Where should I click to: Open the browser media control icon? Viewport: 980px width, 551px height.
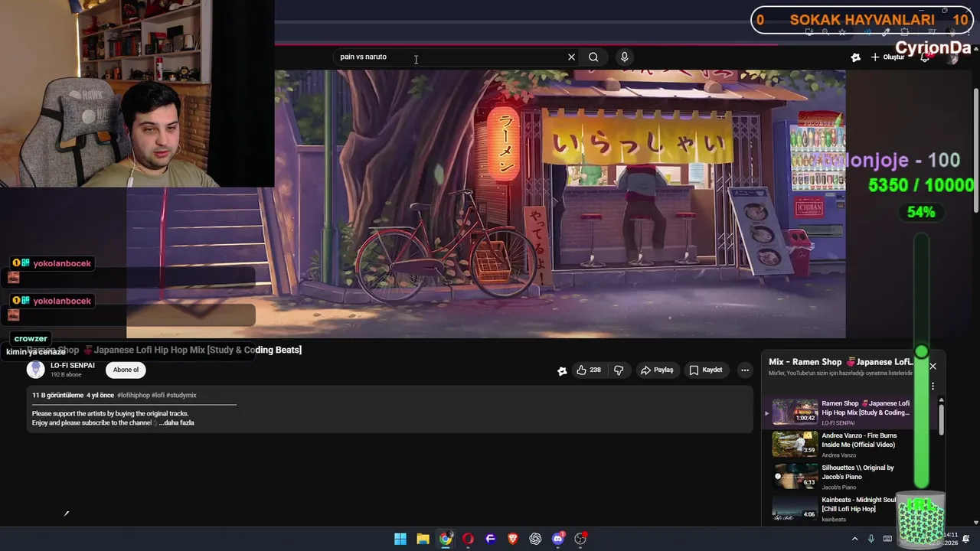pos(932,32)
